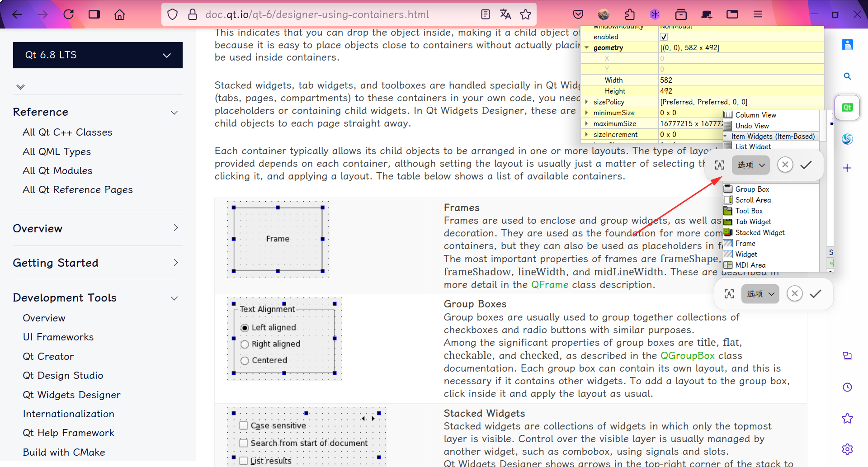Open All Qt C++ Classes link
Viewport: 868px width, 467px height.
(67, 132)
